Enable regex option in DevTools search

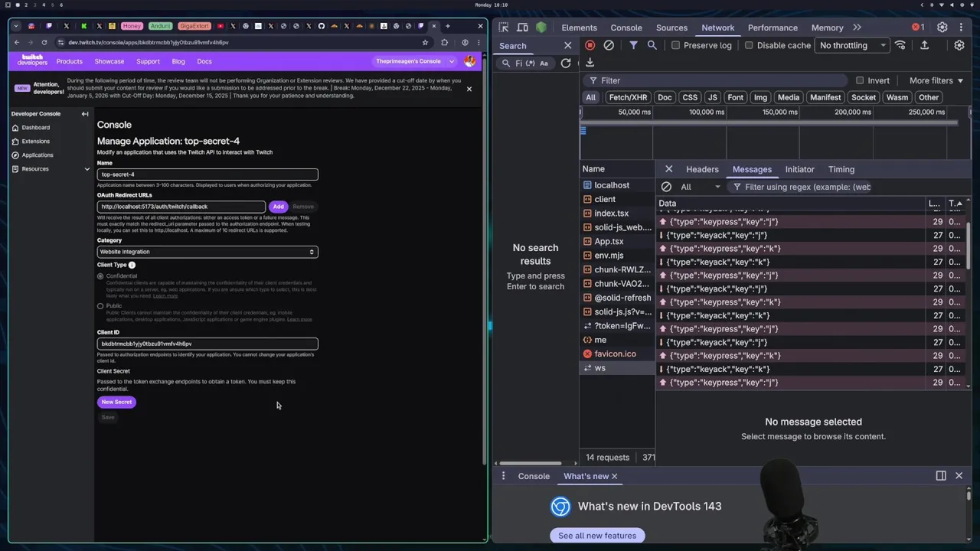click(x=531, y=63)
